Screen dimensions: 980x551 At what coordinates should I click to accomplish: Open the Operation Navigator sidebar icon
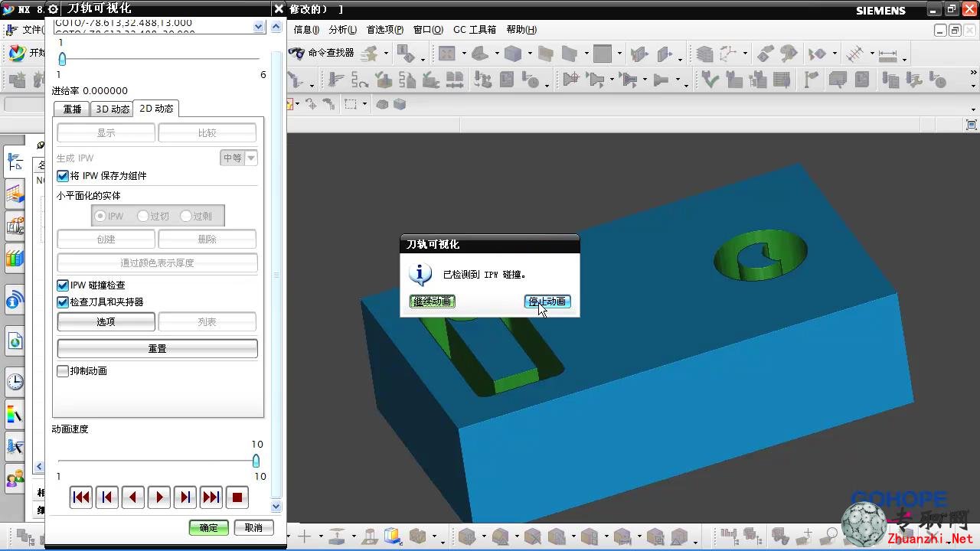click(x=15, y=161)
